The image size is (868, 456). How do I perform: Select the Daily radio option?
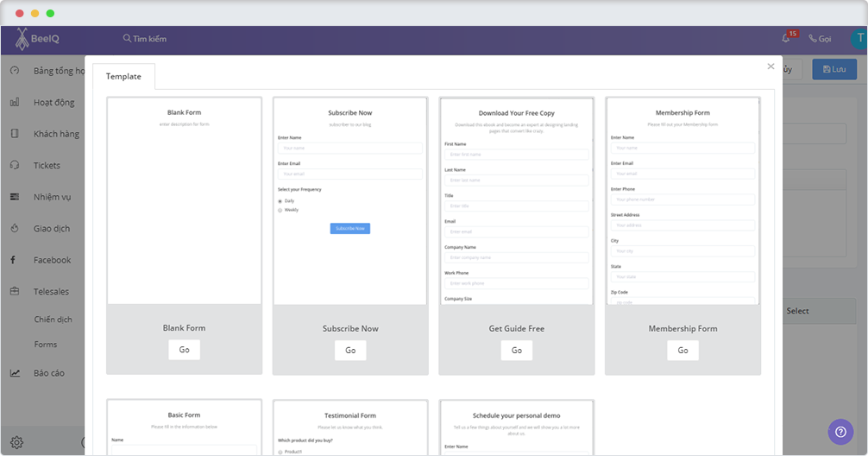click(280, 200)
